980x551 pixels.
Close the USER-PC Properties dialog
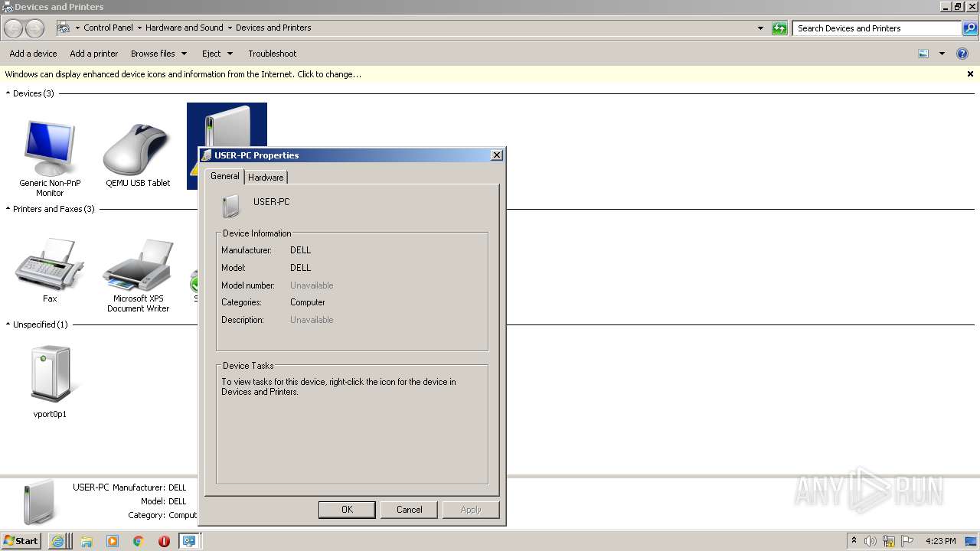[497, 155]
